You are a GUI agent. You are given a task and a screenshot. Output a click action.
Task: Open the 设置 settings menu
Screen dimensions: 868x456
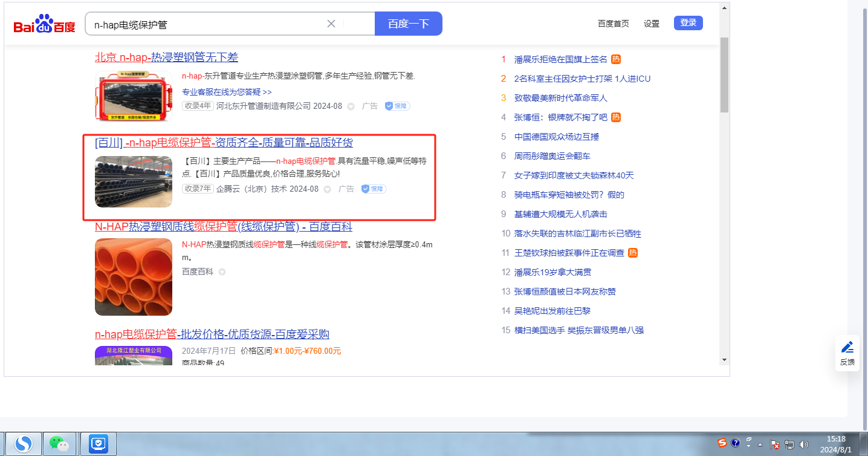click(x=652, y=24)
